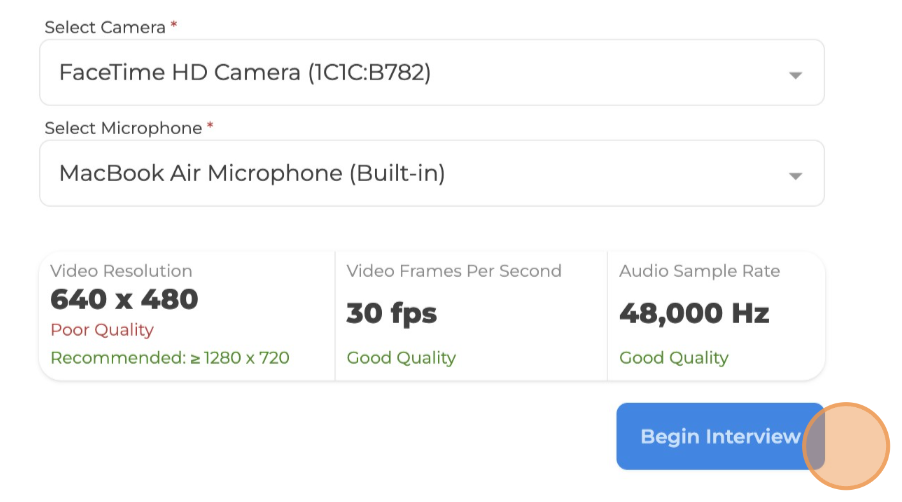Viewport: 902px width, 502px height.
Task: Click the orange circle highlight marker
Action: pyautogui.click(x=846, y=446)
